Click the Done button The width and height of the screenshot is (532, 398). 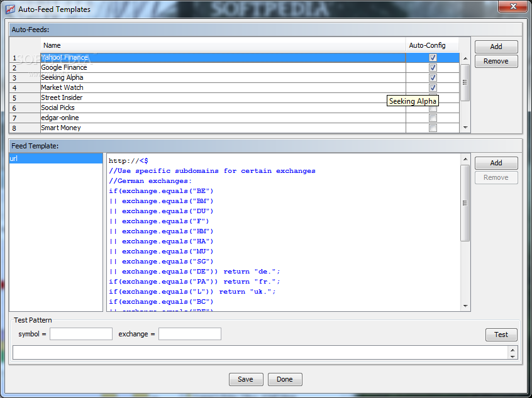coord(285,379)
